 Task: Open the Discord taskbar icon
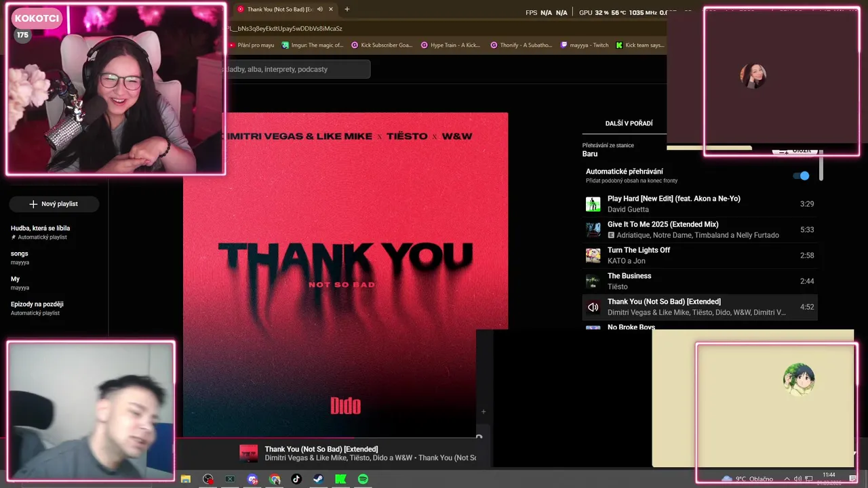click(252, 479)
